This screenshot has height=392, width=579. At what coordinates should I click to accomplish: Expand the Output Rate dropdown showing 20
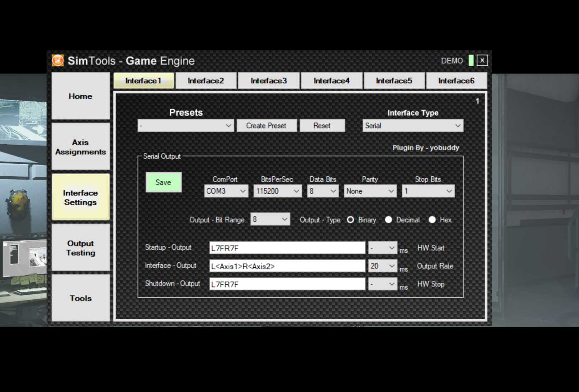point(383,266)
